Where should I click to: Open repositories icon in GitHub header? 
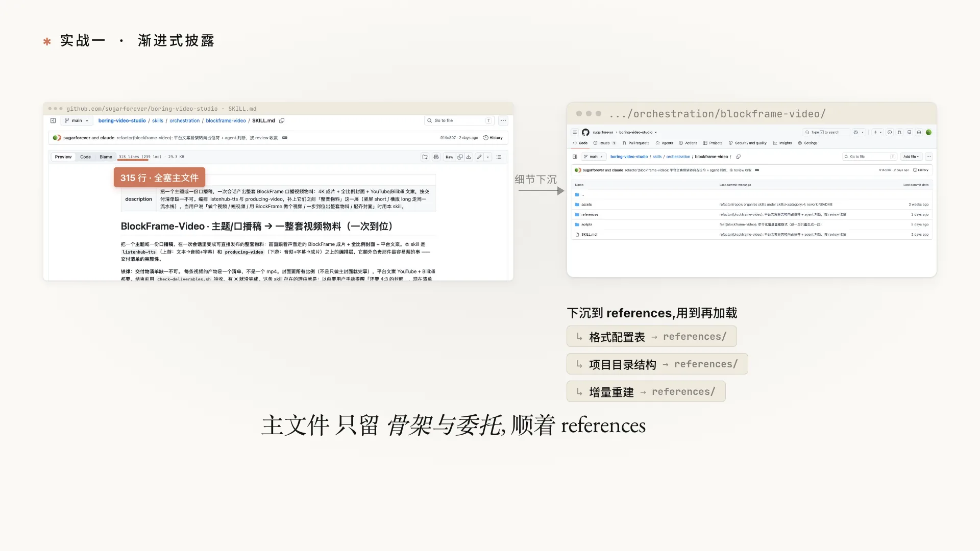coord(909,132)
